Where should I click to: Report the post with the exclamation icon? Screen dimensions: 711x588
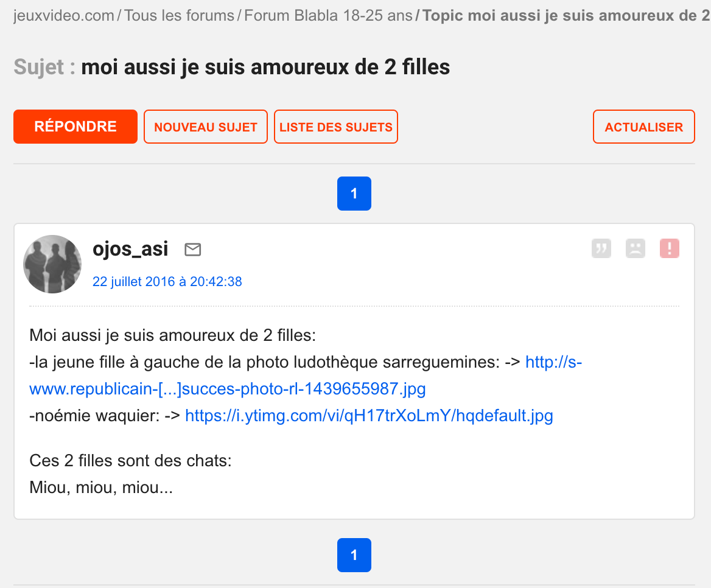coord(670,248)
